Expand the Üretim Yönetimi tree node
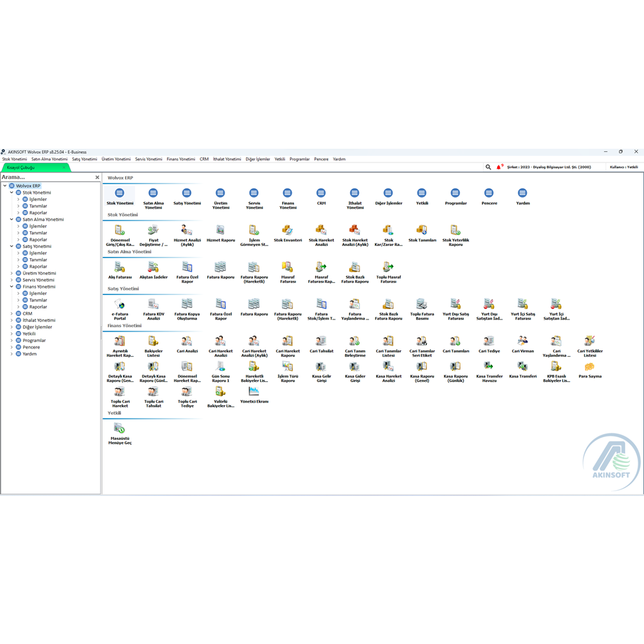Screen dimensions: 644x644 point(12,274)
